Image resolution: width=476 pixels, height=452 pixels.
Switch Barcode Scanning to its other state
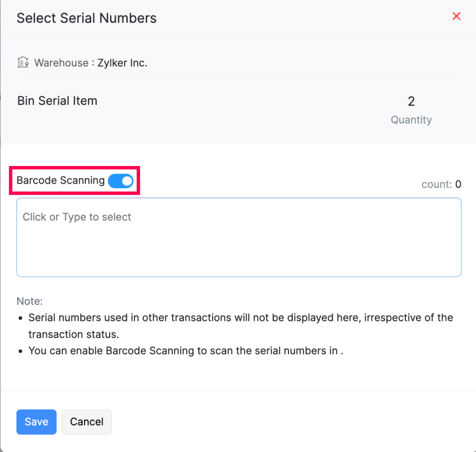[x=120, y=181]
